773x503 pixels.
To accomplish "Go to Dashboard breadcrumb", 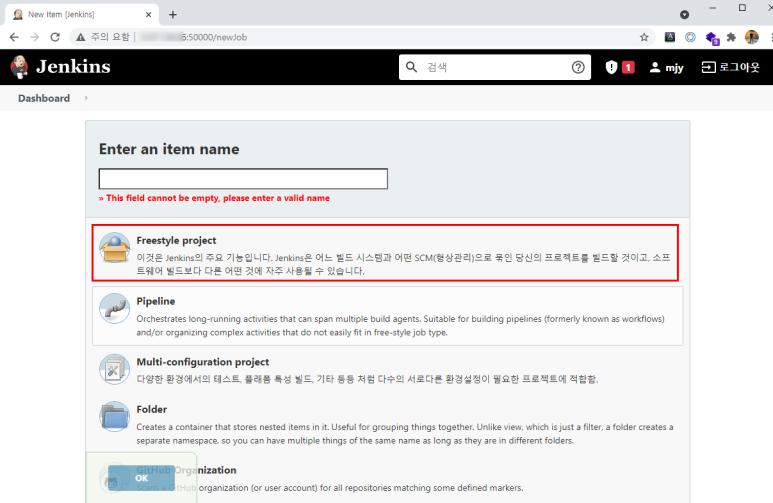I will coord(44,98).
